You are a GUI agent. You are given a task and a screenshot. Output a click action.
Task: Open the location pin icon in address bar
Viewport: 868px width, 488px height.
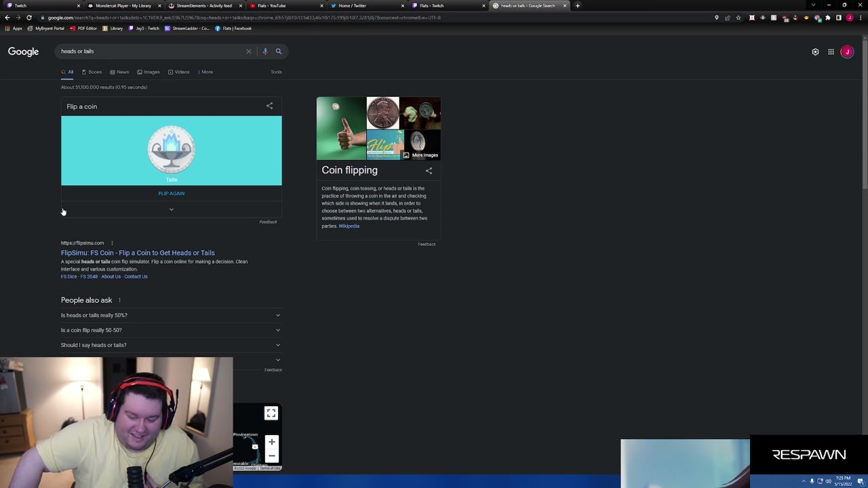[x=716, y=18]
